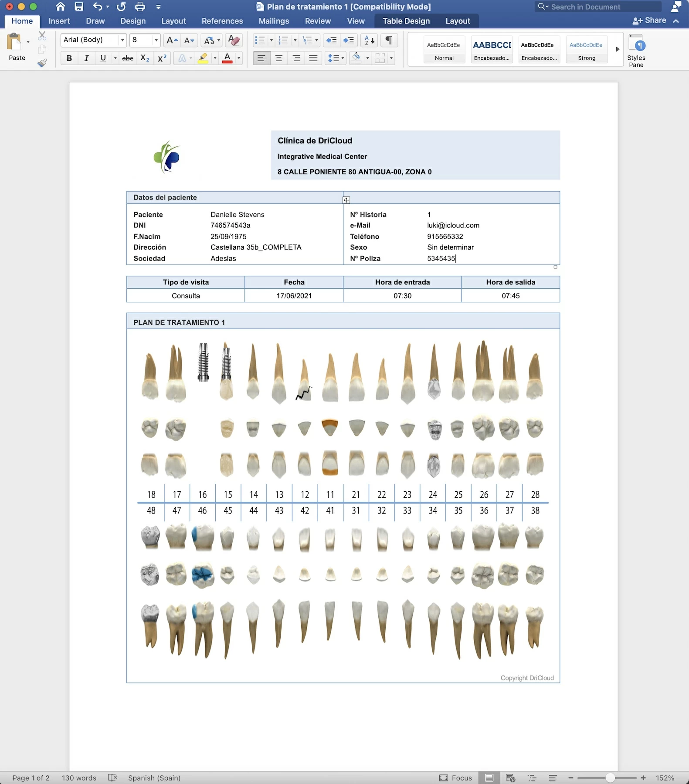Image resolution: width=689 pixels, height=784 pixels.
Task: Cut selection with the scissors icon
Action: (x=42, y=36)
